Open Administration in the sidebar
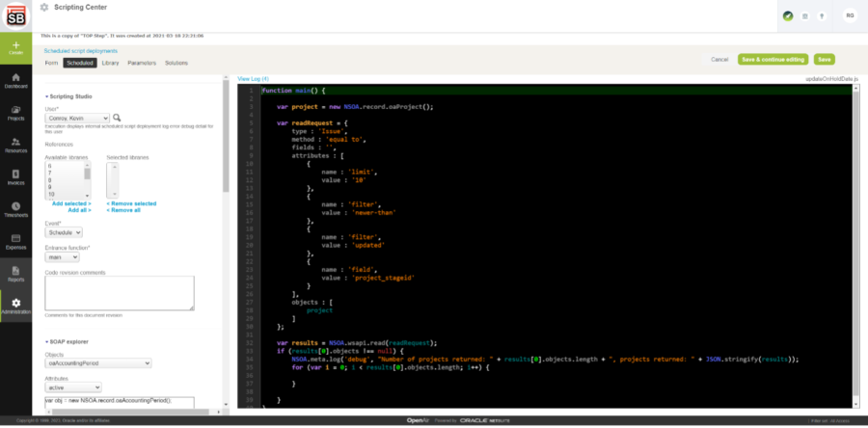The image size is (868, 428). click(x=16, y=306)
